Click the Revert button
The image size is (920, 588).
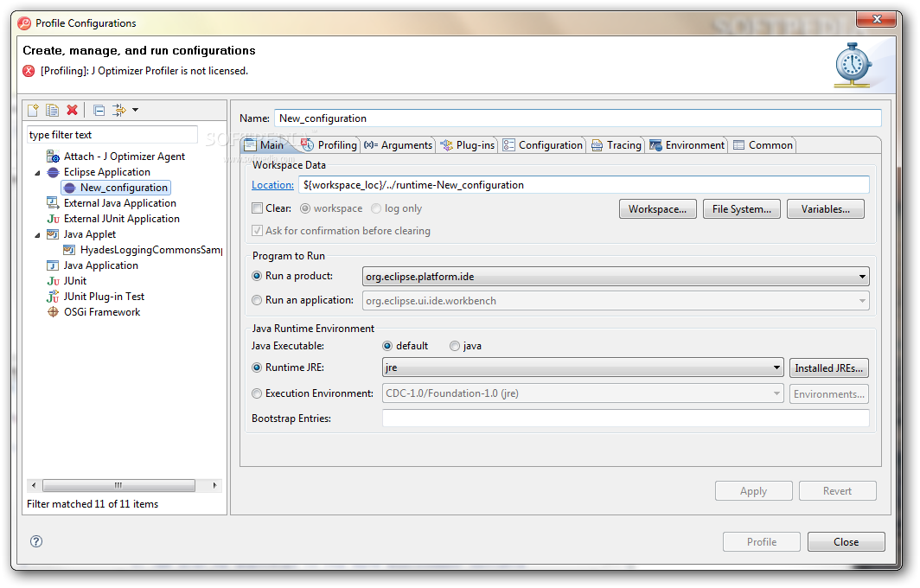(x=837, y=490)
